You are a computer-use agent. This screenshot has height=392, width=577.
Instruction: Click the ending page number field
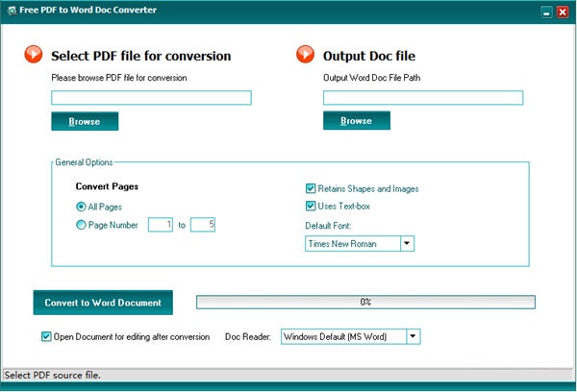(x=203, y=225)
